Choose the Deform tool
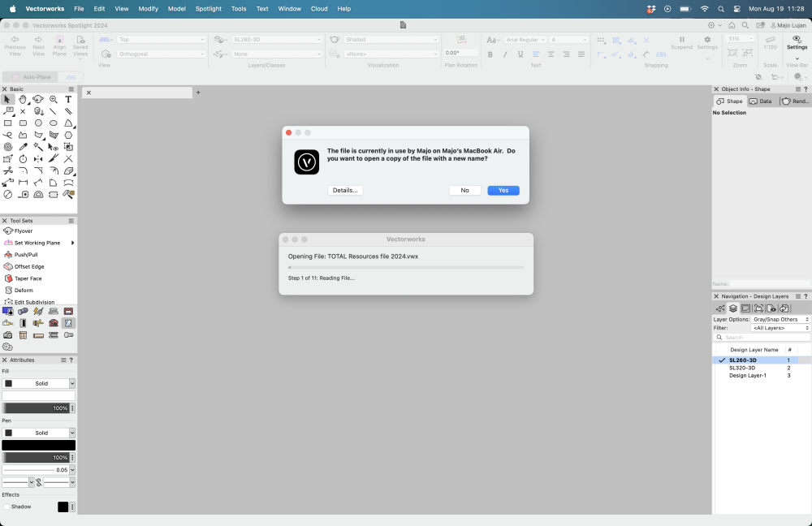The width and height of the screenshot is (812, 526). 24,290
